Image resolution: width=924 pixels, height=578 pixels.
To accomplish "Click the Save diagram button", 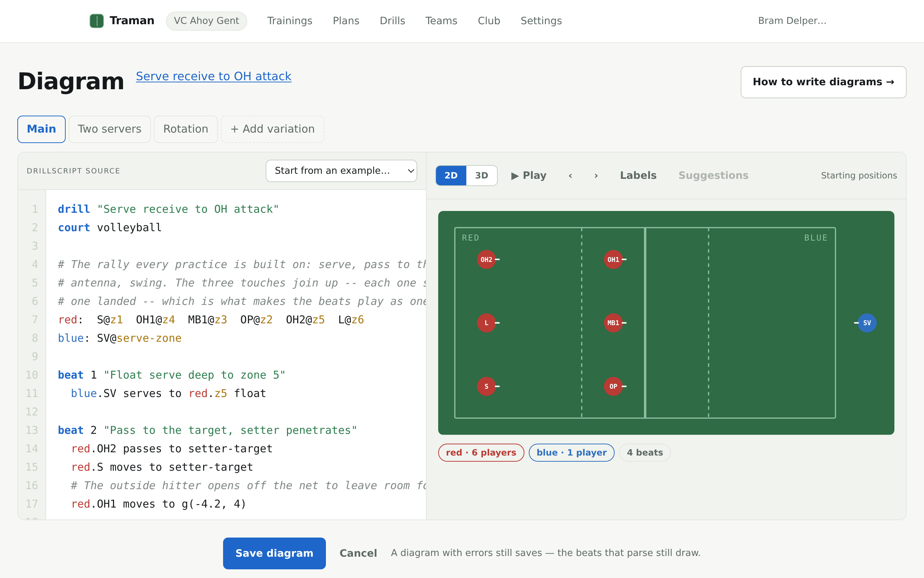I will [274, 553].
